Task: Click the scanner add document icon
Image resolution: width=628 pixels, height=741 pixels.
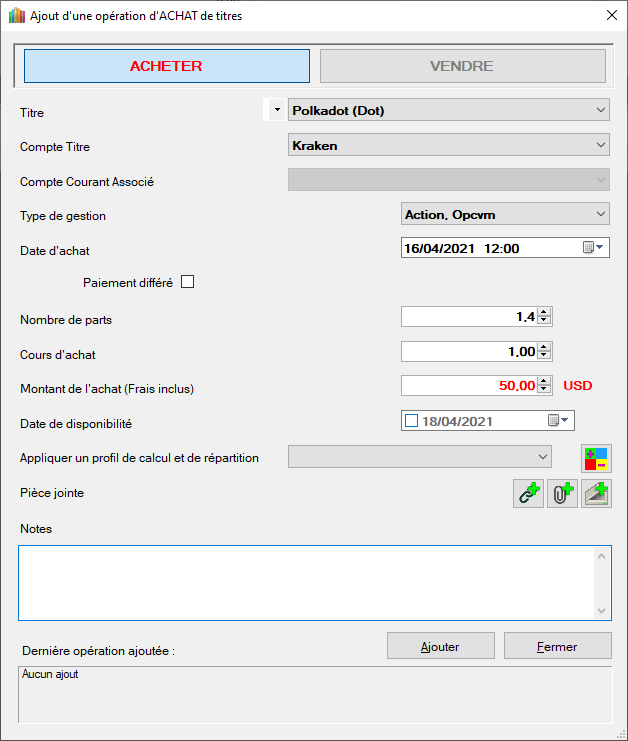Action: (597, 493)
